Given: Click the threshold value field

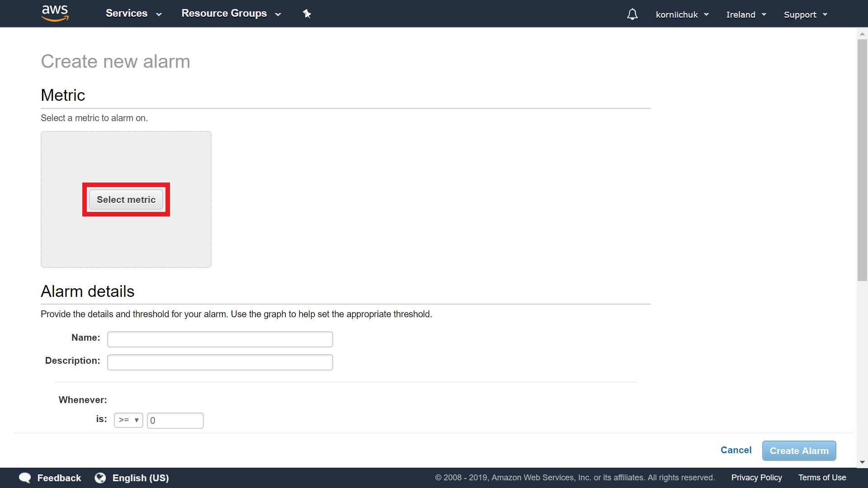Looking at the screenshot, I should click(175, 421).
